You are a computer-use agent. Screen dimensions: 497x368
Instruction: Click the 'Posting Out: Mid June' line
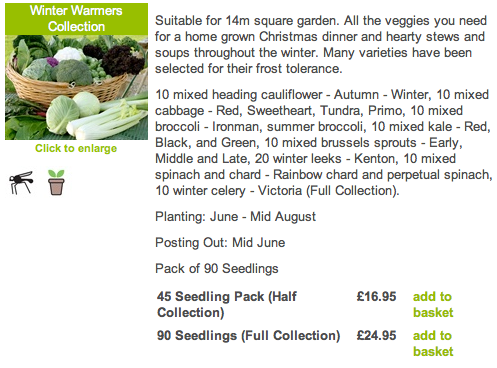[x=220, y=243]
